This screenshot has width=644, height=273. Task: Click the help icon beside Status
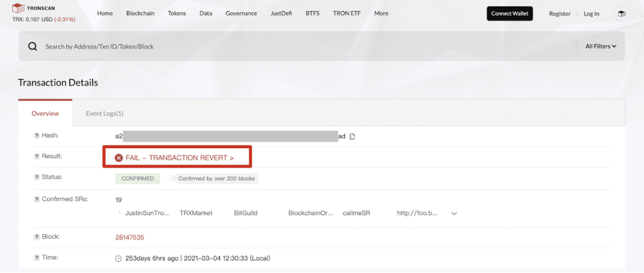(x=37, y=177)
